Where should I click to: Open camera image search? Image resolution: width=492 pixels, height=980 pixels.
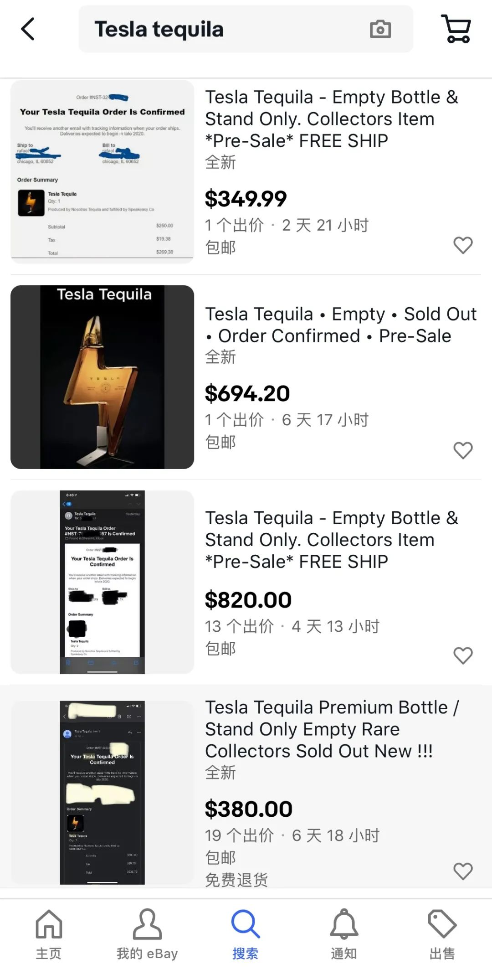click(x=380, y=29)
